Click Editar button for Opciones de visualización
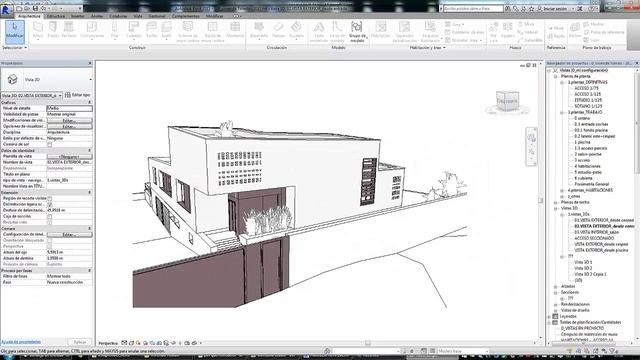 pyautogui.click(x=69, y=127)
